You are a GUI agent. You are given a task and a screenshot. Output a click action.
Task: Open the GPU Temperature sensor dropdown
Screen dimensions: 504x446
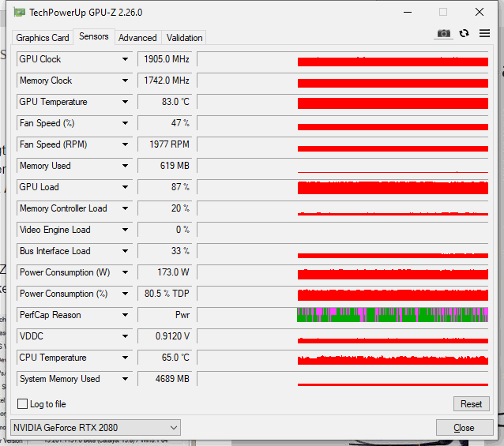coord(125,102)
